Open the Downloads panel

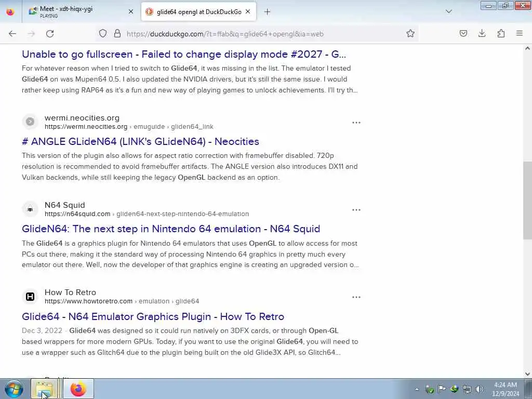[482, 33]
